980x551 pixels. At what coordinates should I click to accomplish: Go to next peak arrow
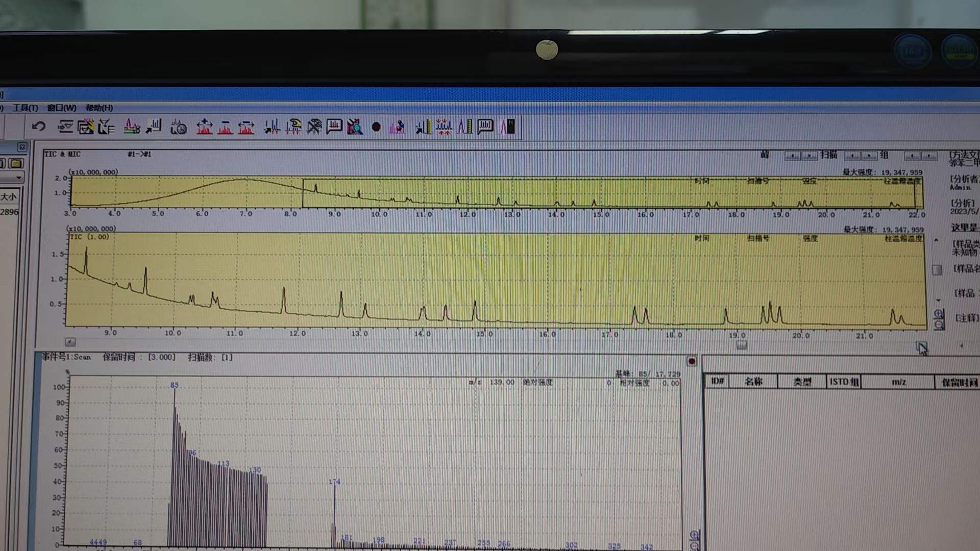pos(809,156)
